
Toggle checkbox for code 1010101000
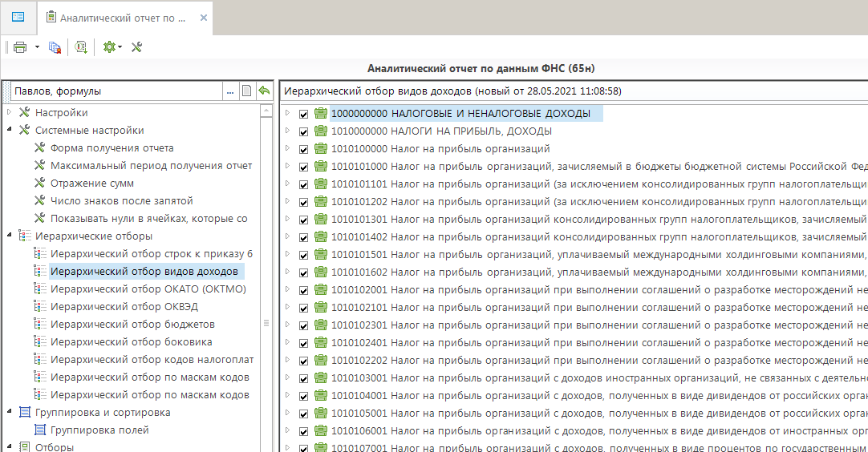coord(303,167)
